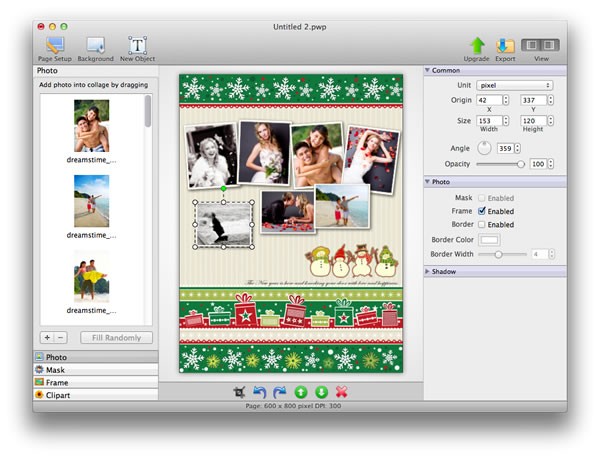The image size is (600, 457).
Task: Open the Unit pixel dropdown
Action: pos(515,85)
